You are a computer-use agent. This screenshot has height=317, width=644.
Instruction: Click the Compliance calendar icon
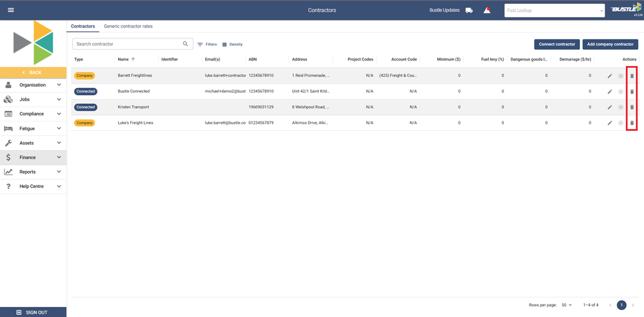tap(8, 114)
